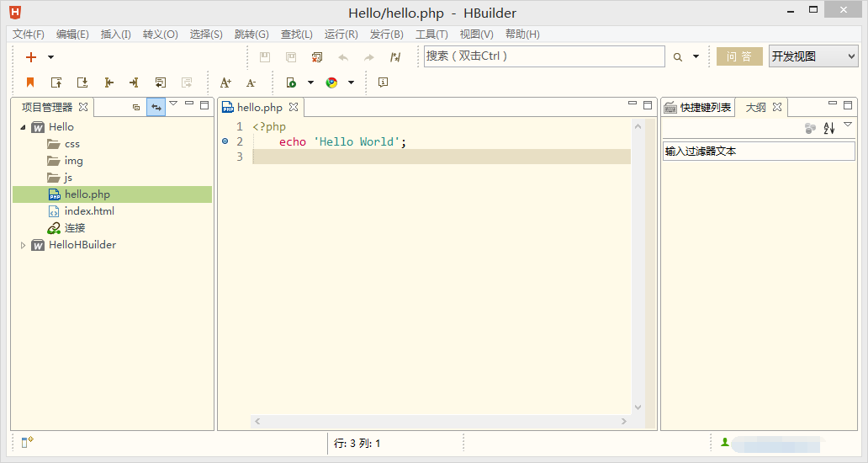Select index.html in the project tree
868x463 pixels.
[89, 211]
